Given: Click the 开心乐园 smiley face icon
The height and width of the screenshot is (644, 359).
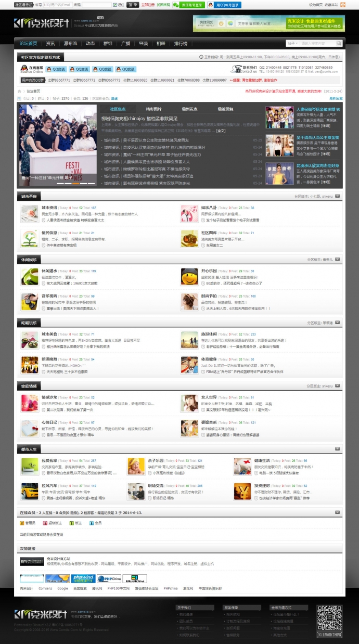Looking at the screenshot, I should point(189,277).
